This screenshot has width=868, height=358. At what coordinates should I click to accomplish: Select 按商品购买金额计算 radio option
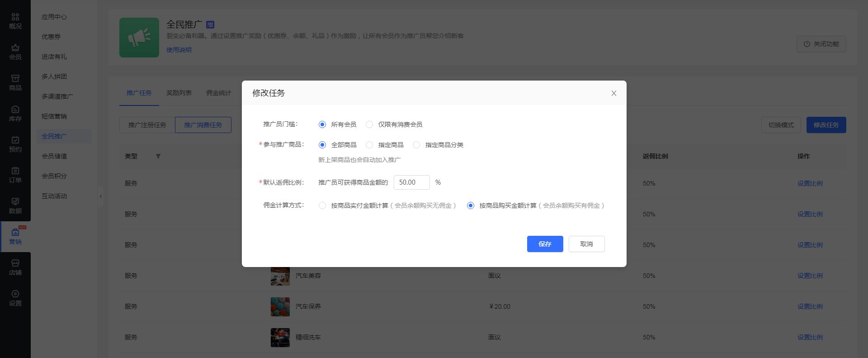(x=471, y=205)
